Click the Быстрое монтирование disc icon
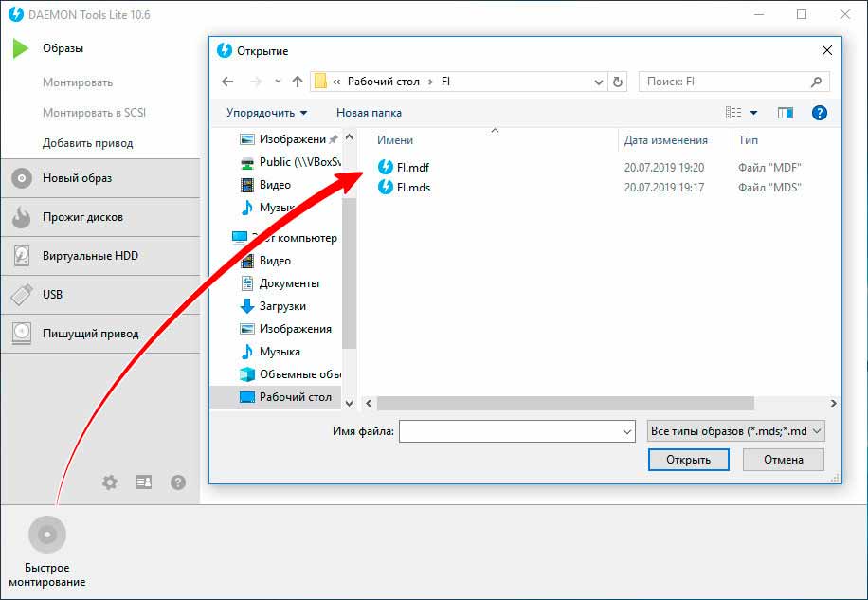The image size is (868, 600). click(x=47, y=535)
